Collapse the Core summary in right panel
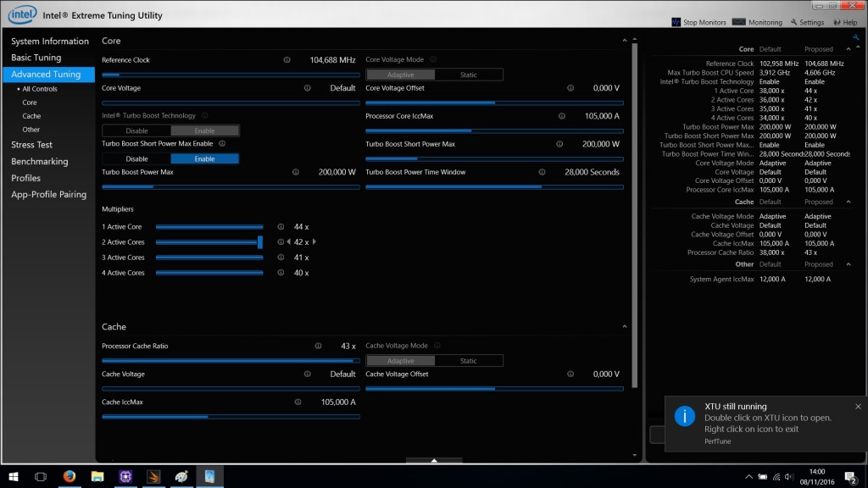The image size is (868, 488). click(848, 49)
